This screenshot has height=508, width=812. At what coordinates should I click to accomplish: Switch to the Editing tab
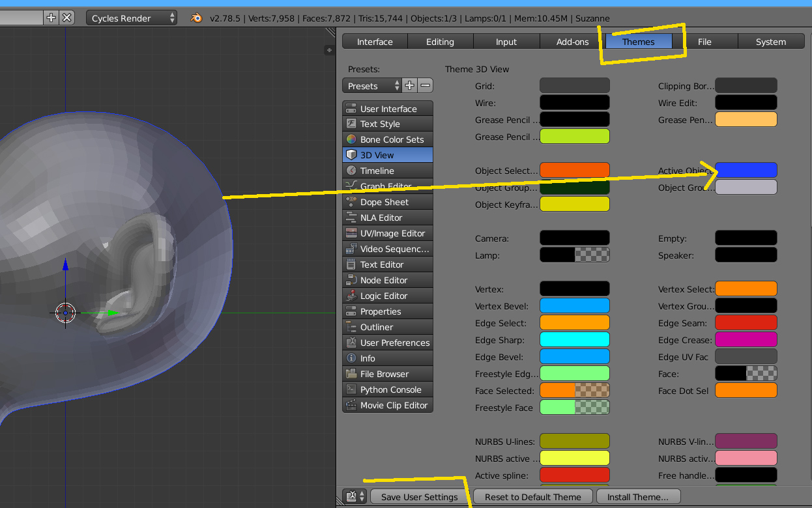point(441,42)
